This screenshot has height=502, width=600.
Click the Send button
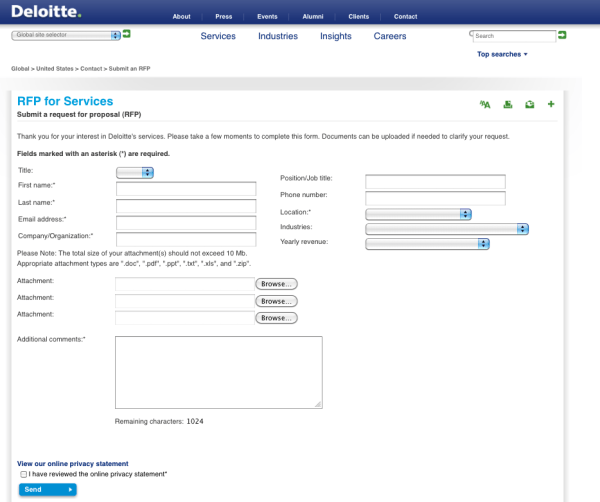tap(47, 490)
